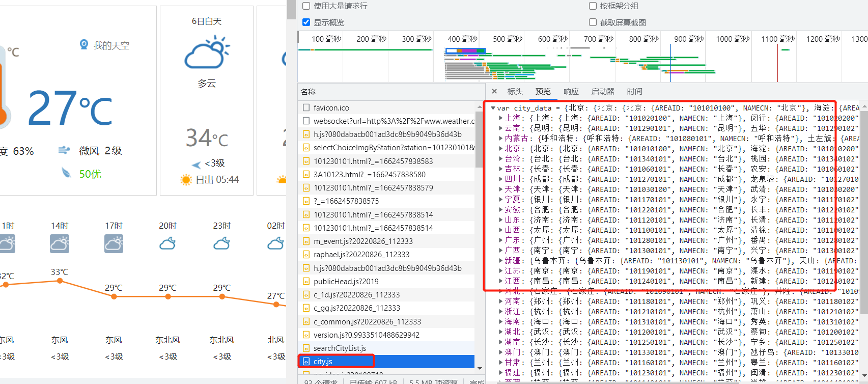Click 我的天空 link

[x=111, y=45]
